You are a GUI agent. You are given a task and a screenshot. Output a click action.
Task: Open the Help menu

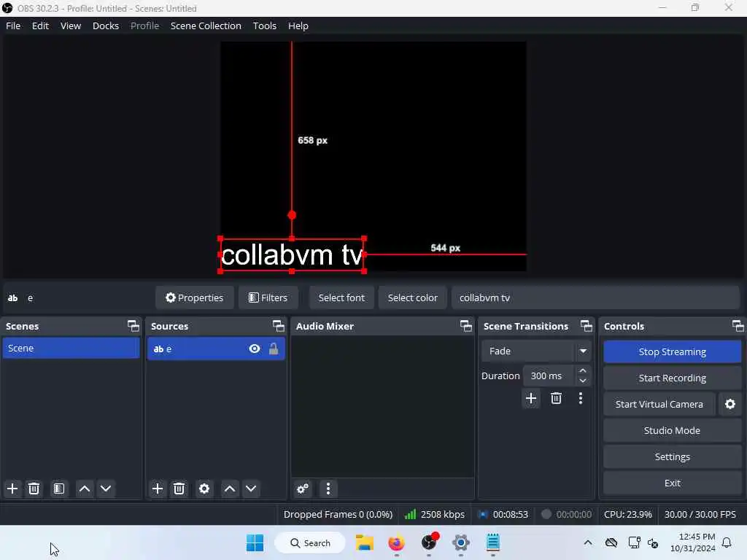298,26
